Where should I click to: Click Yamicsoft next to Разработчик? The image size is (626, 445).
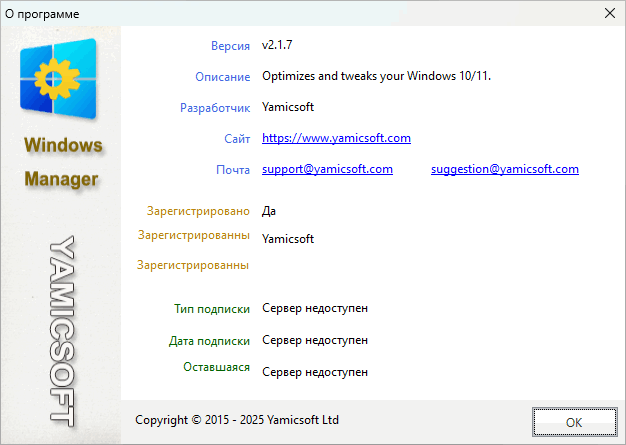(288, 107)
